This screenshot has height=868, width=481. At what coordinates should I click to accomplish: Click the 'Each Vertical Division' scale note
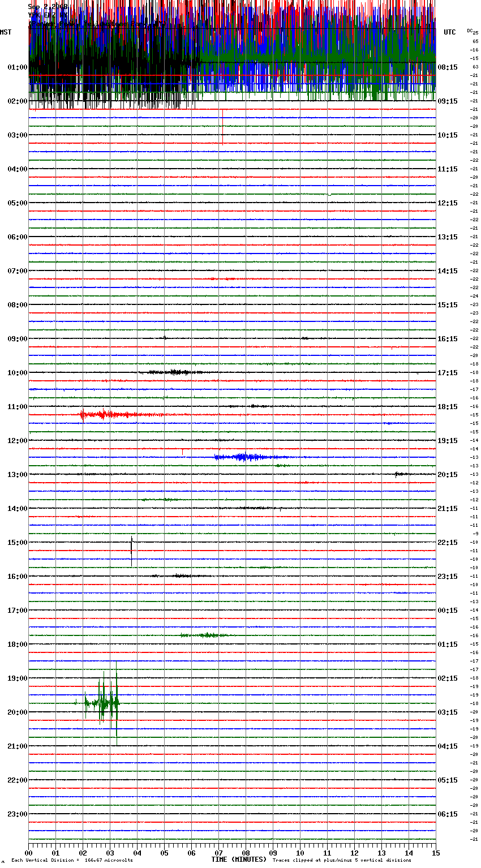72,861
